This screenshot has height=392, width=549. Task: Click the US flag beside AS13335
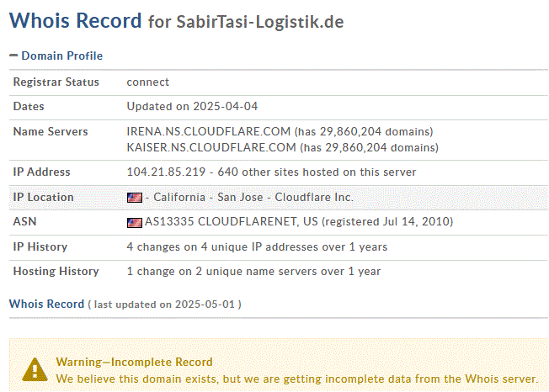point(134,223)
